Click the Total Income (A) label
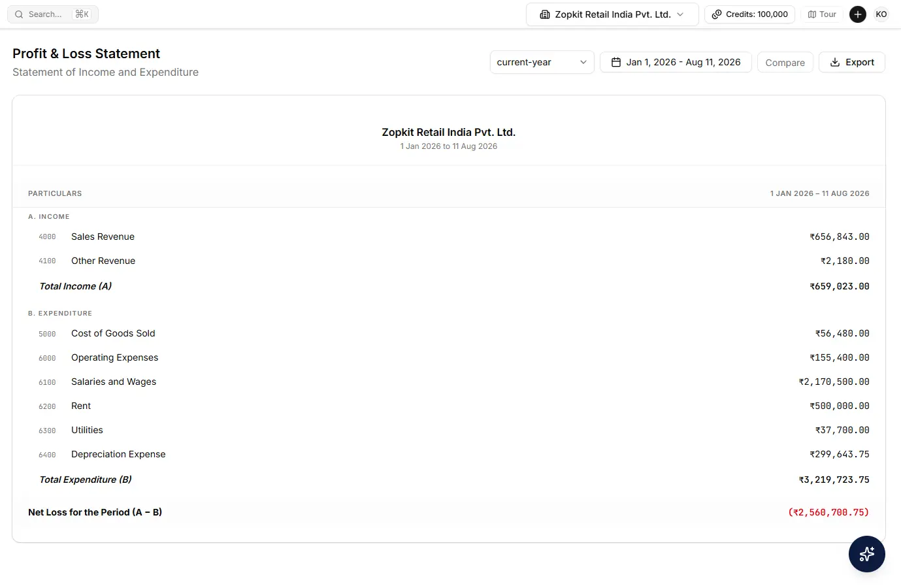Screen dimensions: 901x588 (75, 286)
